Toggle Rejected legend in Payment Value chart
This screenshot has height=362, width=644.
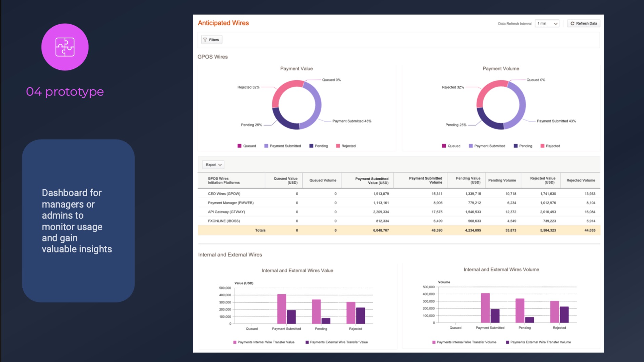click(x=345, y=146)
